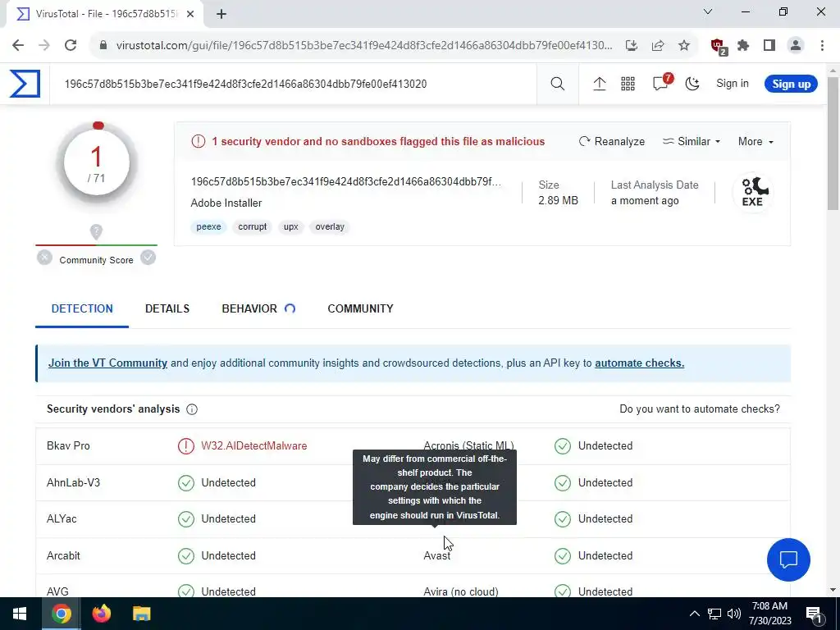Click the volume speaker tray icon
Screen dimensions: 840x630
734,614
